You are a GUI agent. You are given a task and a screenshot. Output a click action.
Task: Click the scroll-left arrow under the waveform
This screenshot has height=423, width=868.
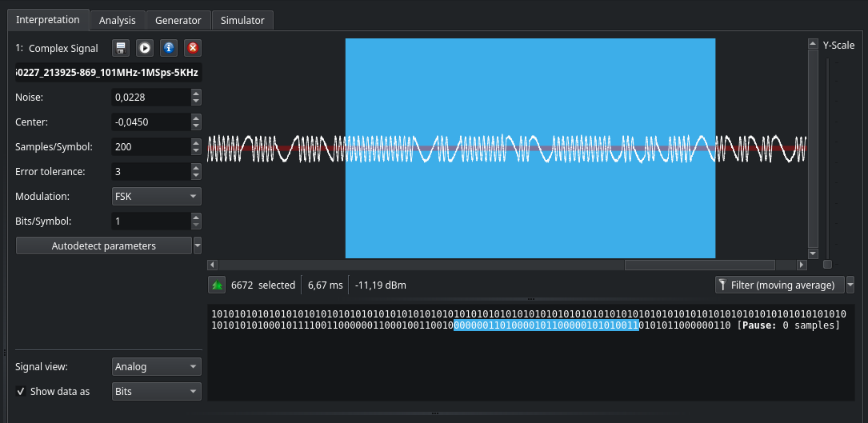pos(212,265)
